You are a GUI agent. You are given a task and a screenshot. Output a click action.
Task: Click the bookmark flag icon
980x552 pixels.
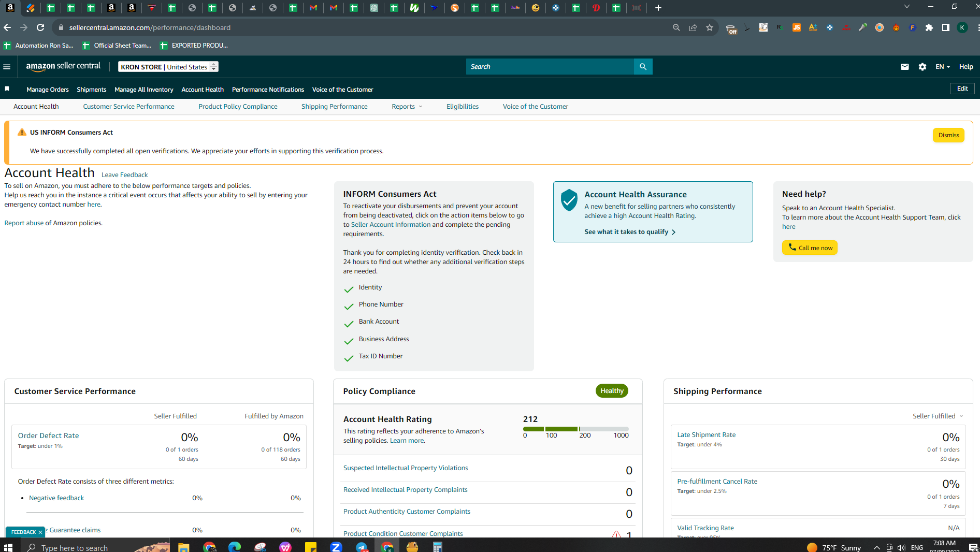7,89
